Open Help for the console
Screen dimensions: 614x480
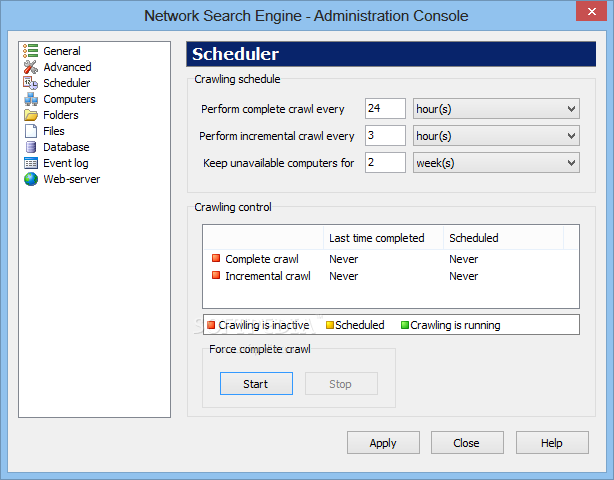click(552, 443)
